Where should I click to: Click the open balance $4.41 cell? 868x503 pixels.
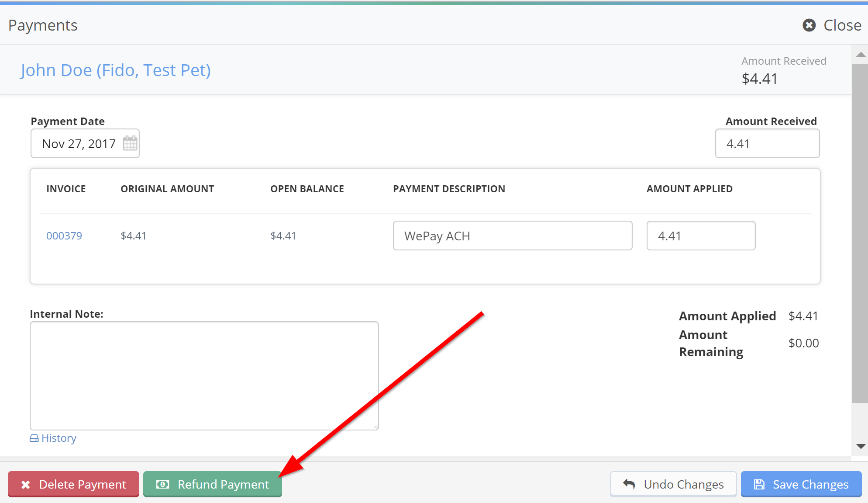283,236
